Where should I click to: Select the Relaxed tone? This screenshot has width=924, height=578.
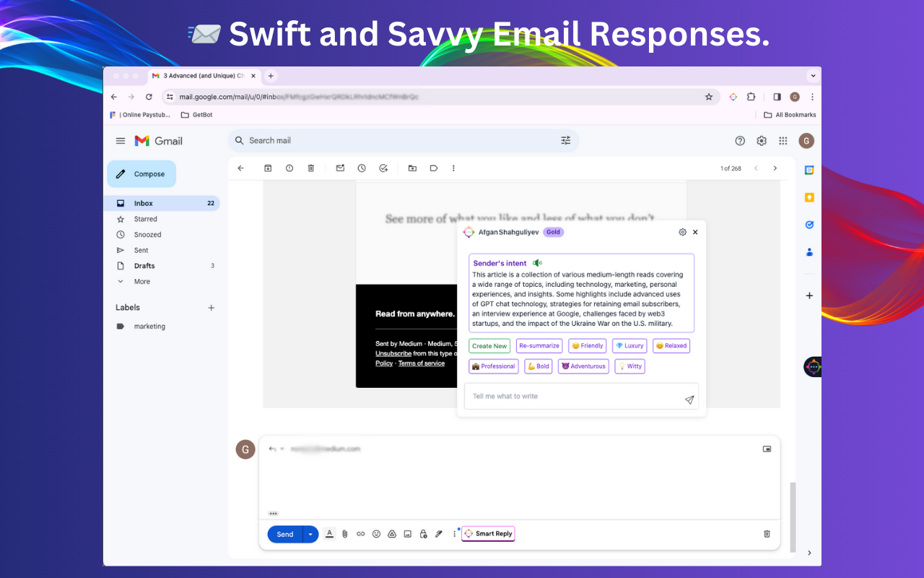[x=671, y=346]
